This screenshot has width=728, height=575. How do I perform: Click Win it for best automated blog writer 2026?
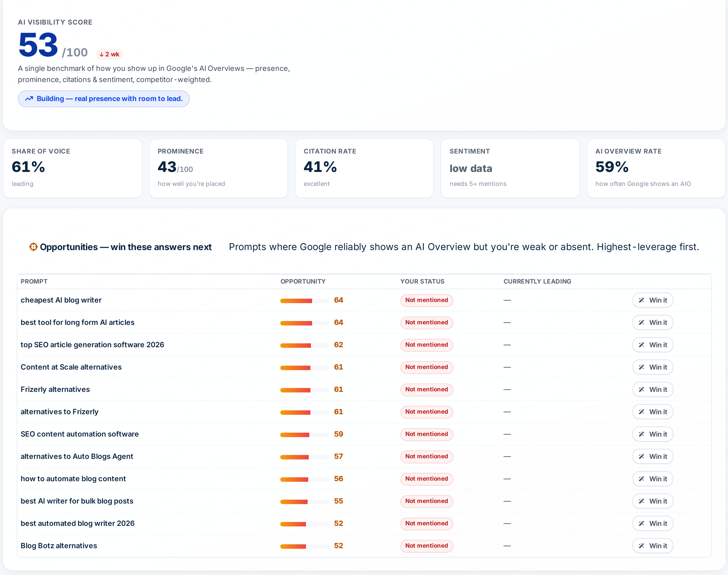[x=653, y=523]
